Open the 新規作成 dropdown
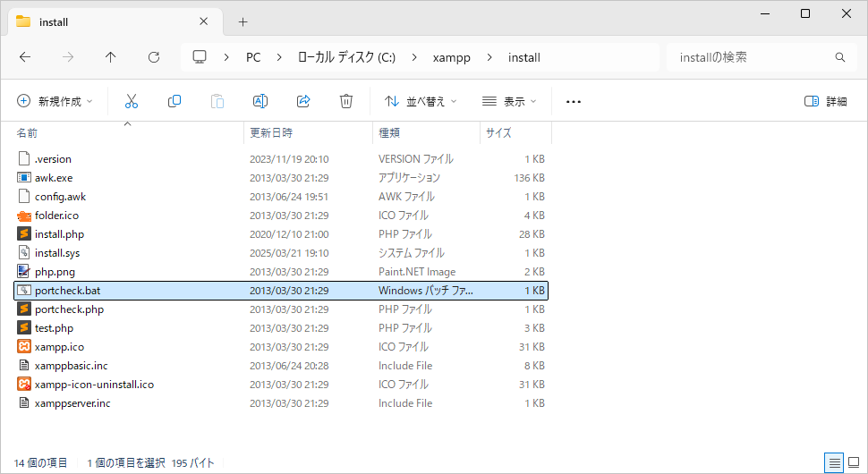This screenshot has width=868, height=474. [x=55, y=101]
